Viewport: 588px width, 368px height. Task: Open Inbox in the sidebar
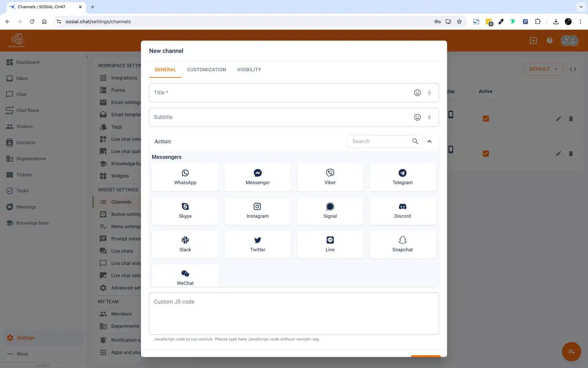click(x=22, y=78)
